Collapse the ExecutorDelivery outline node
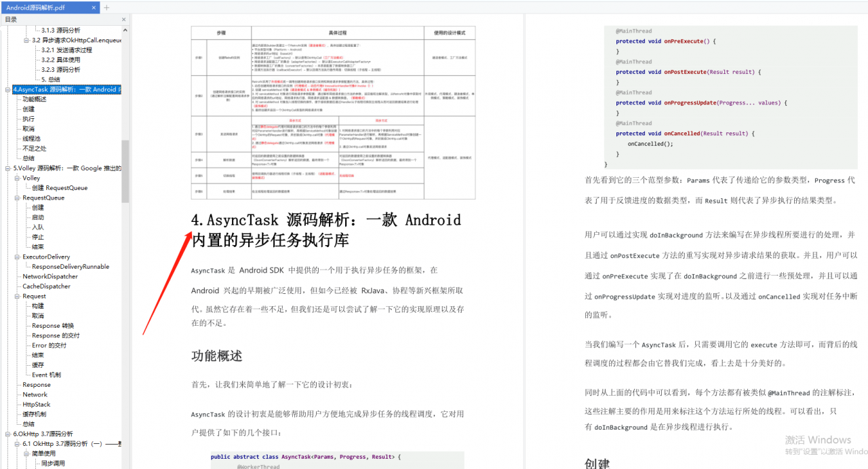 17,257
